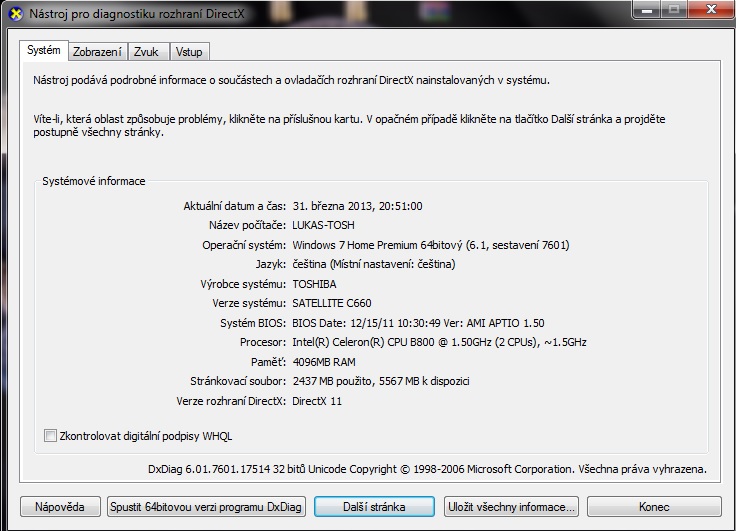The width and height of the screenshot is (736, 531).
Task: Click Spustit 64bitovou verzi programu DxDiag
Action: point(205,506)
